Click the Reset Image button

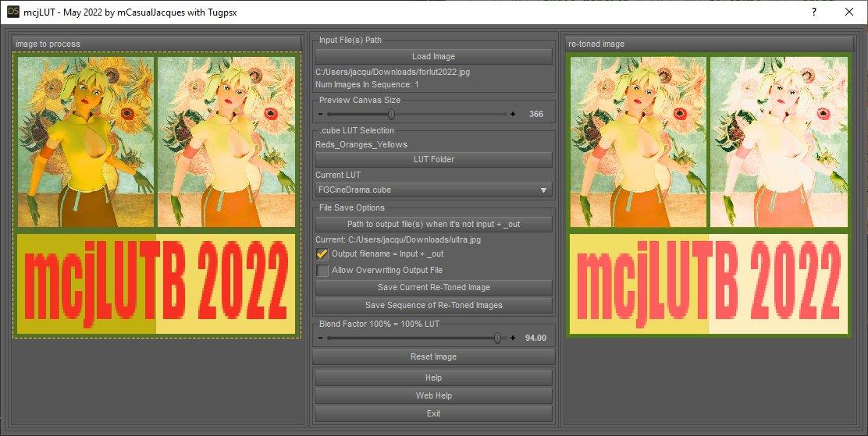[433, 357]
